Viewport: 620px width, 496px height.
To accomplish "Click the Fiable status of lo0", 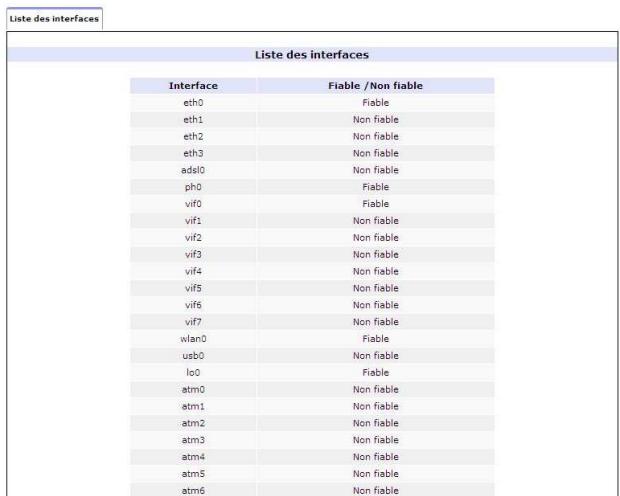I will [375, 372].
